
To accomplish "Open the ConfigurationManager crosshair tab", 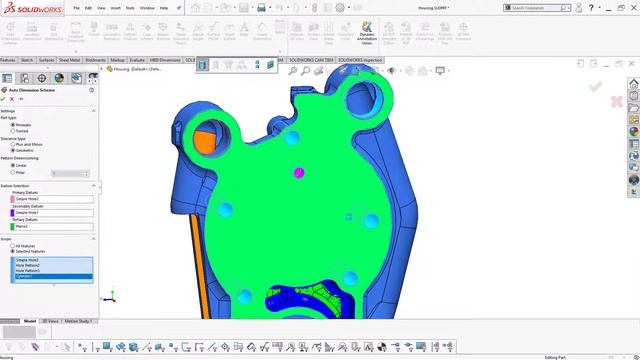I will click(x=42, y=78).
